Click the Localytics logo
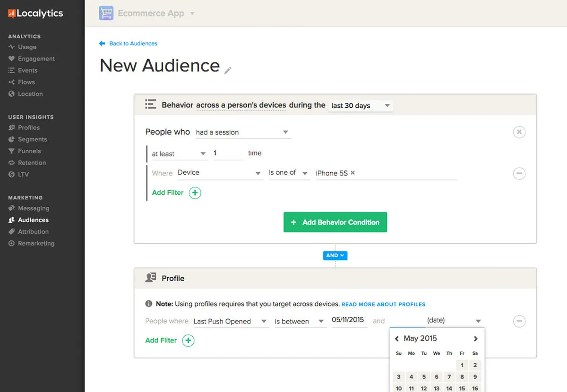This screenshot has width=567, height=392. coord(35,14)
